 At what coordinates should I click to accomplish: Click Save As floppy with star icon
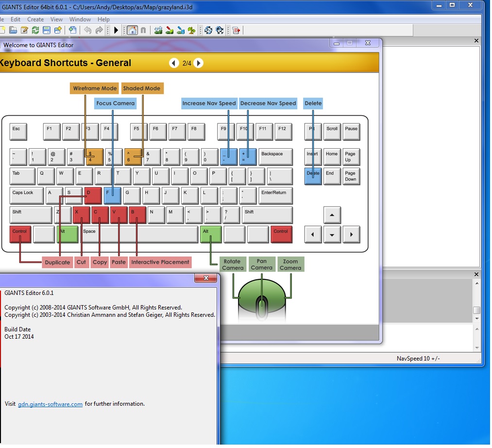click(x=58, y=30)
